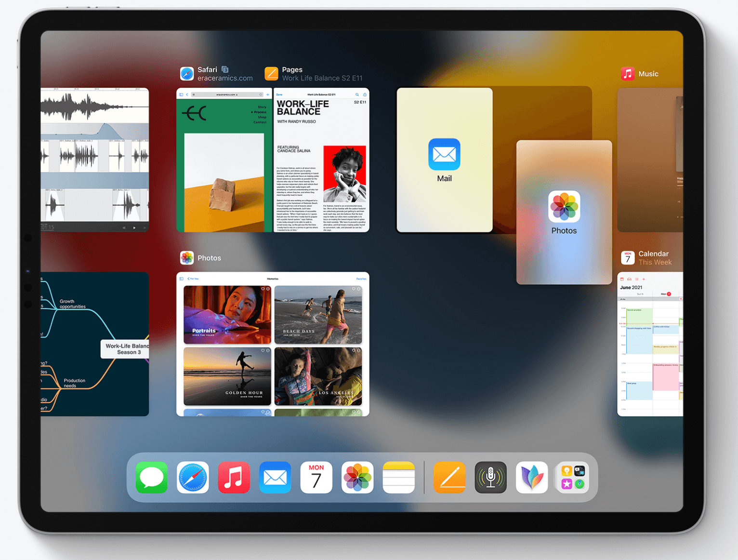Show Safari's three open windows badge
This screenshot has width=738, height=560.
[225, 69]
